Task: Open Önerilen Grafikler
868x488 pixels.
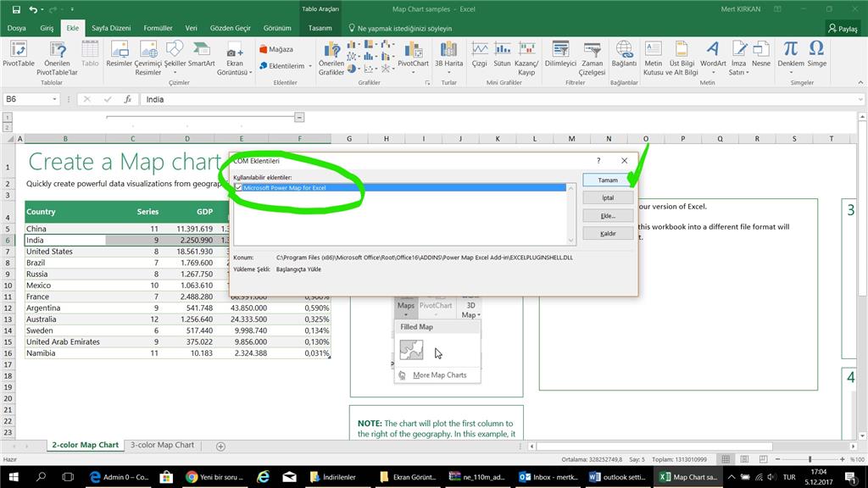Action: click(x=331, y=58)
